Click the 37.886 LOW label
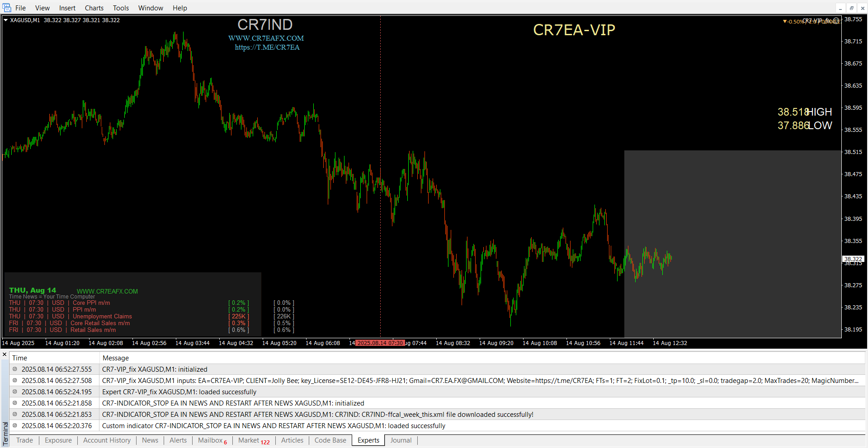The width and height of the screenshot is (868, 448). coord(805,126)
